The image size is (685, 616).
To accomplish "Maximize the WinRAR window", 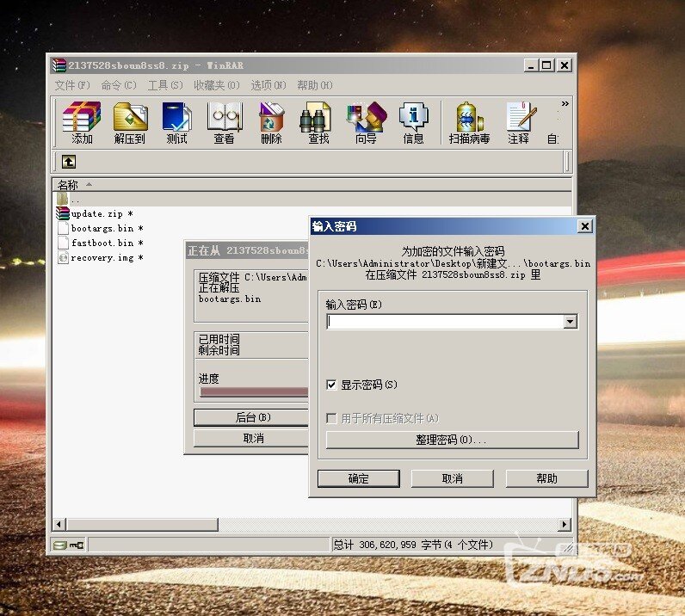I will click(x=546, y=65).
